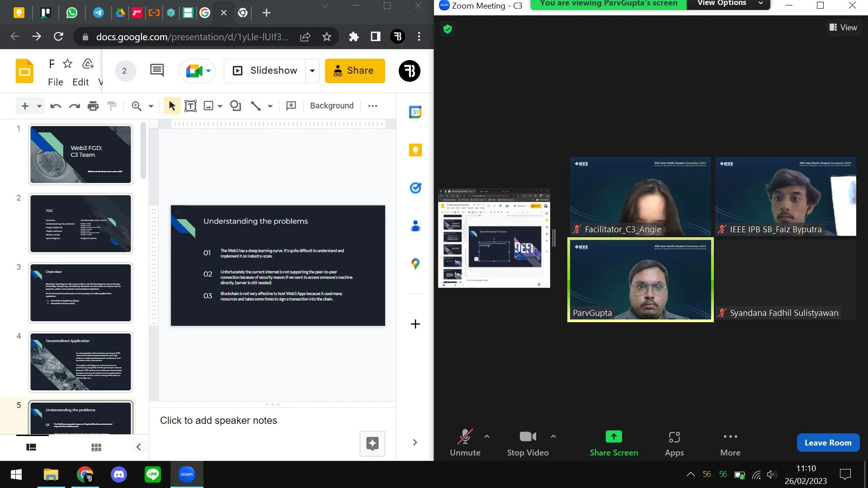868x488 pixels.
Task: Select the text box tool
Action: pos(190,106)
